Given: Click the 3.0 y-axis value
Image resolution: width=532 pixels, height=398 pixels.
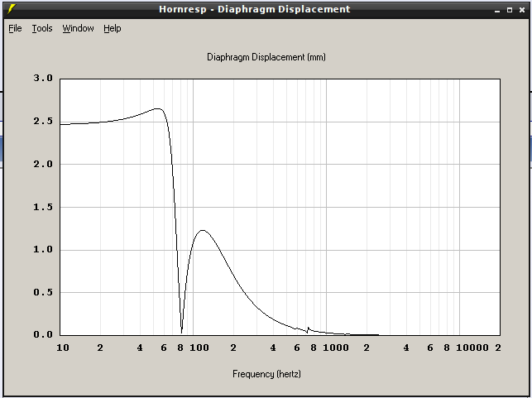Looking at the screenshot, I should tap(43, 78).
